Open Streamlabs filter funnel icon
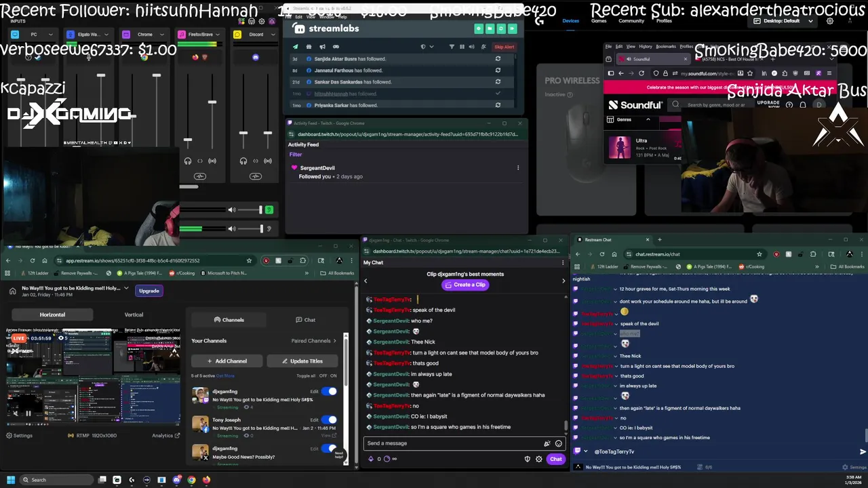 (452, 47)
